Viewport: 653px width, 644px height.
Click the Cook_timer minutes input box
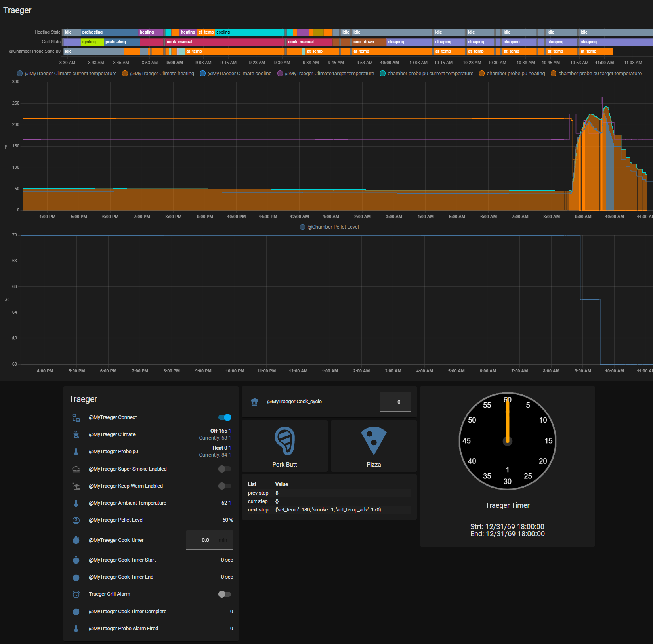210,540
